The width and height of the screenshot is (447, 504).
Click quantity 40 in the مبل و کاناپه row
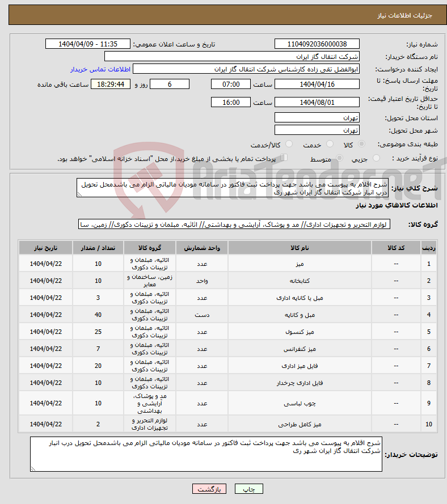[98, 315]
